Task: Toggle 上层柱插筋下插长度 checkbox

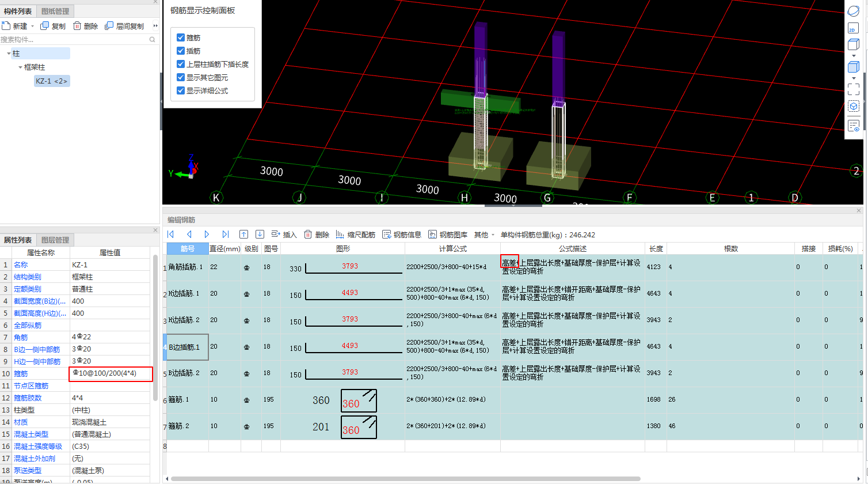Action: click(181, 64)
